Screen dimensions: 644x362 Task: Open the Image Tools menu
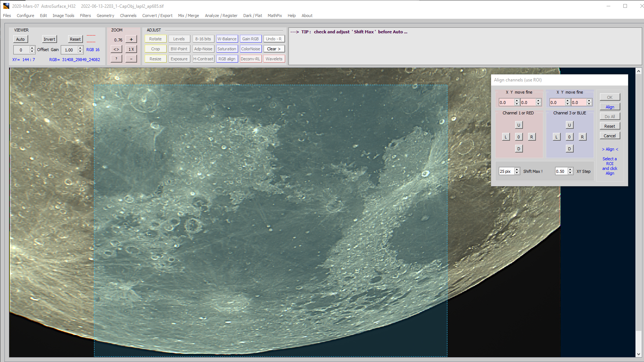(63, 16)
